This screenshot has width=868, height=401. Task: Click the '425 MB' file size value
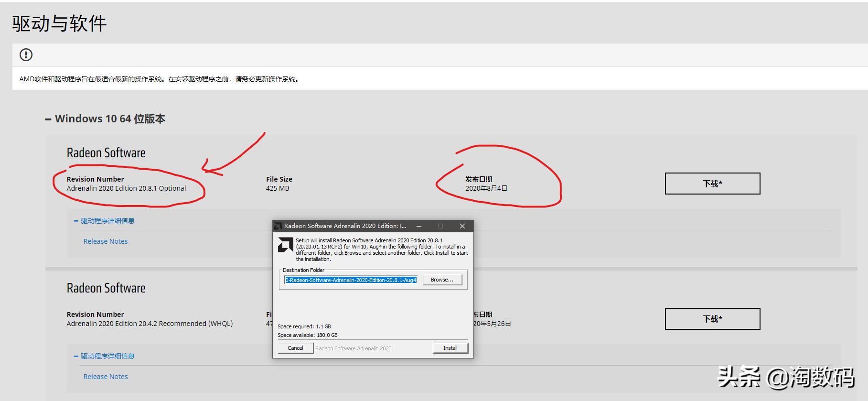(x=278, y=188)
